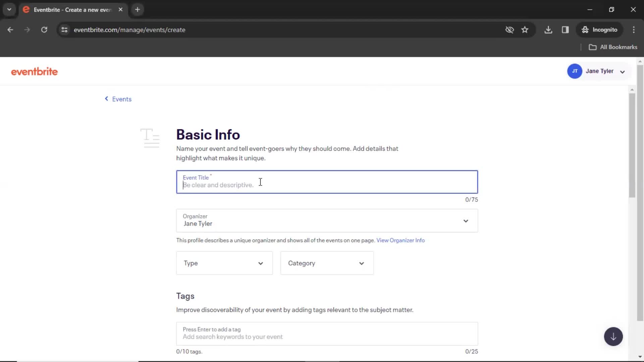Image resolution: width=644 pixels, height=362 pixels.
Task: Click the Eventbrite logo
Action: (34, 71)
